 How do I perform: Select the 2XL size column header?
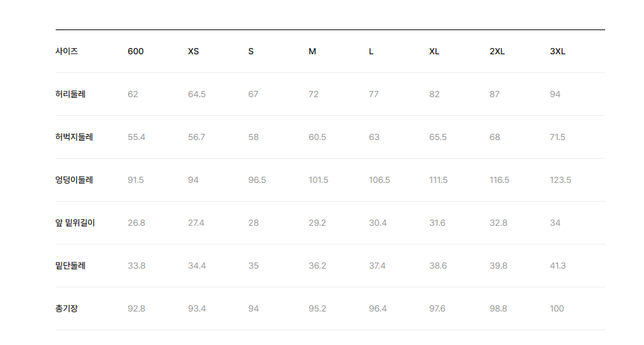[497, 52]
